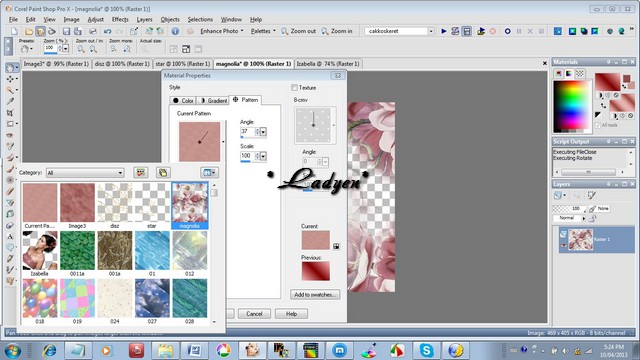Select the Pan tool in tools toolbar
This screenshot has height=360, width=640.
[10, 67]
